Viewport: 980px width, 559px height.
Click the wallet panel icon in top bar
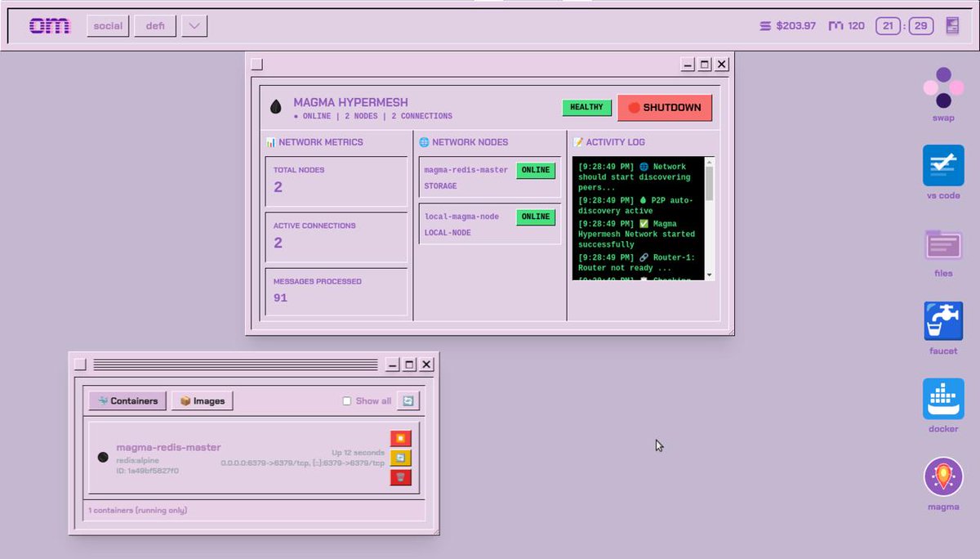(x=952, y=25)
